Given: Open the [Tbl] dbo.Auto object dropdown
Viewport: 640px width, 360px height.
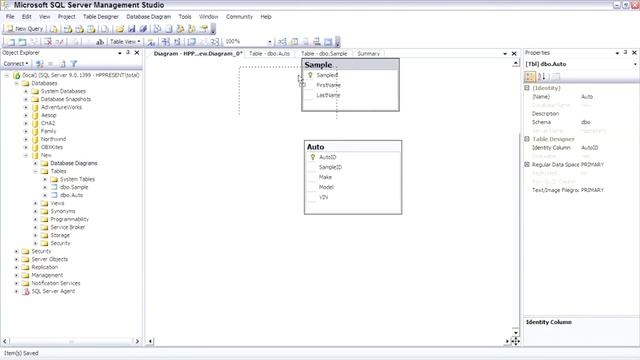Looking at the screenshot, I should pos(635,64).
